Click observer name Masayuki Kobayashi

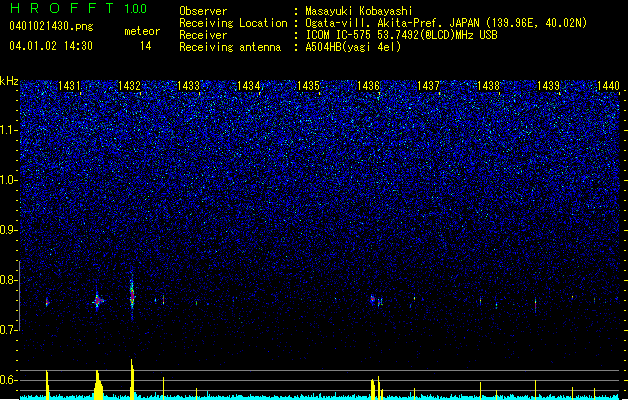tap(359, 11)
